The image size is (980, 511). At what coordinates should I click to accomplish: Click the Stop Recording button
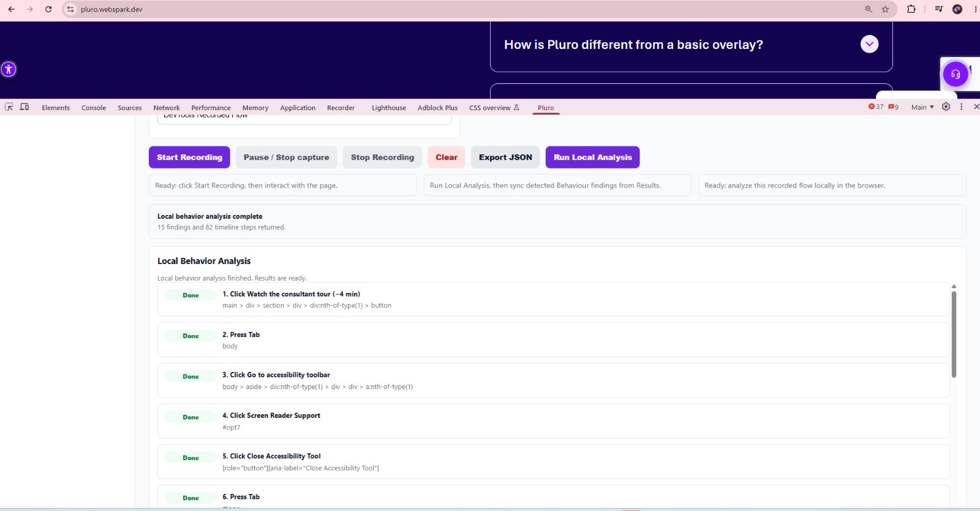(x=382, y=157)
